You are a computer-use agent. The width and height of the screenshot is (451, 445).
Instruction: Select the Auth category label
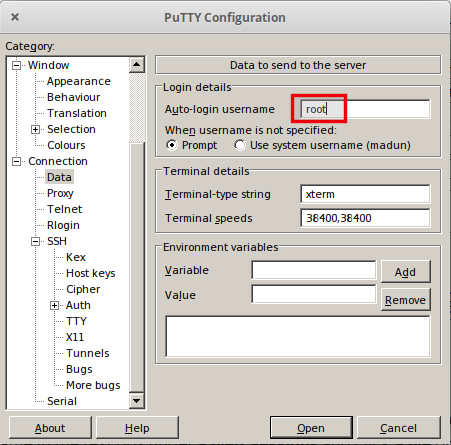coord(78,305)
